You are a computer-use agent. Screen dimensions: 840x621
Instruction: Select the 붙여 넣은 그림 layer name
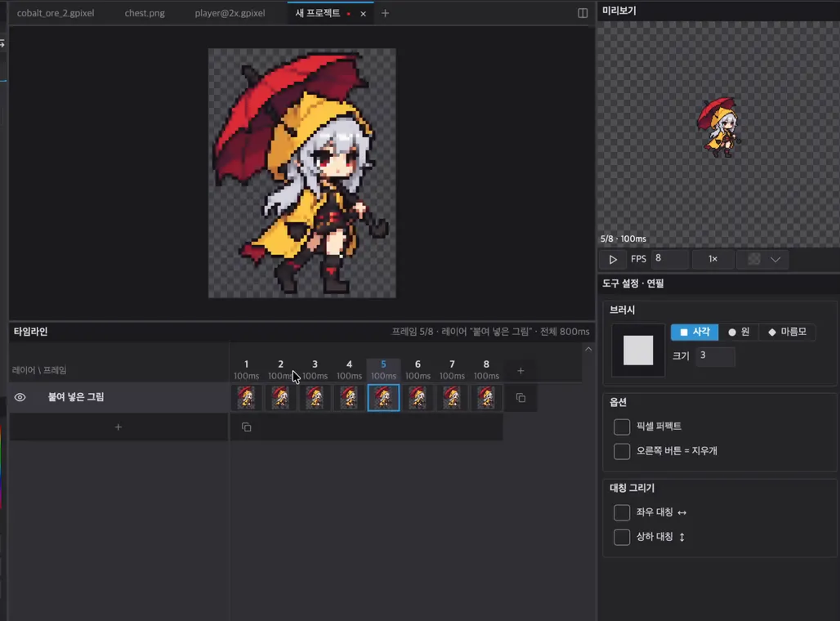76,397
